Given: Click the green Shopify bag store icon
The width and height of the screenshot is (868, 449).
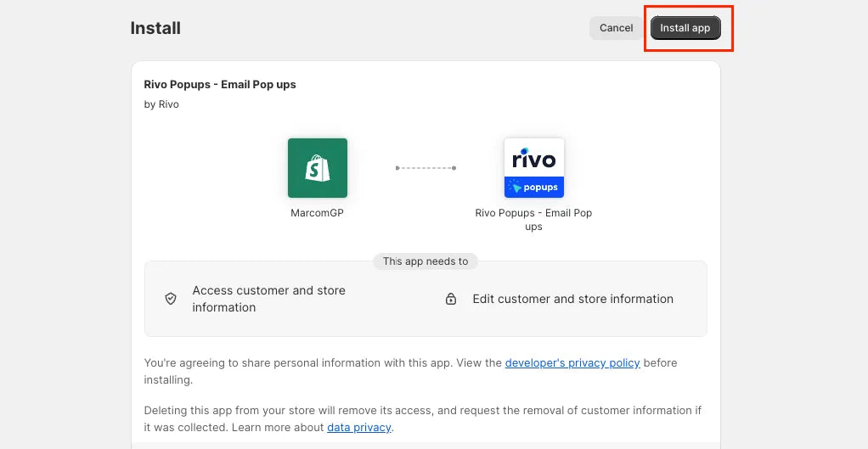Looking at the screenshot, I should coord(318,168).
